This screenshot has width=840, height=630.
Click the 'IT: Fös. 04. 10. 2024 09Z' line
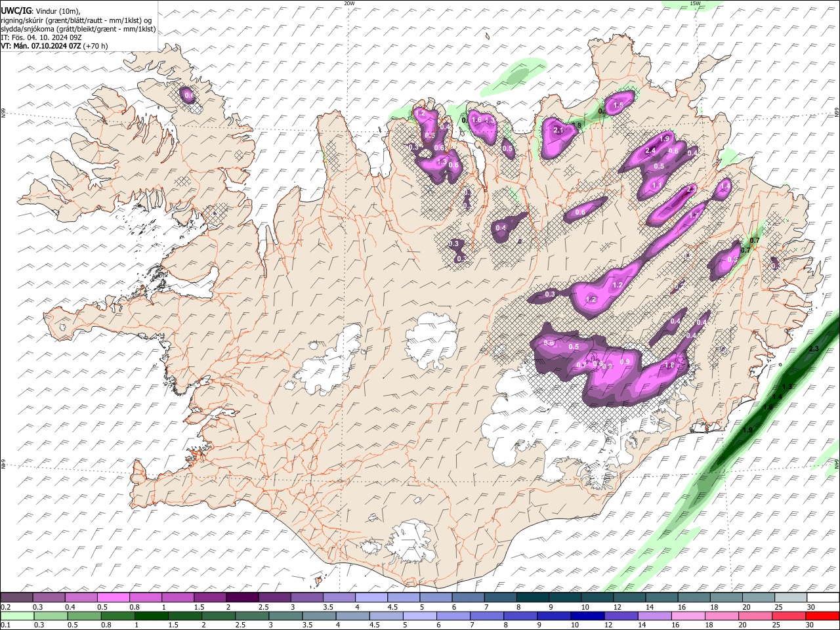(41, 37)
